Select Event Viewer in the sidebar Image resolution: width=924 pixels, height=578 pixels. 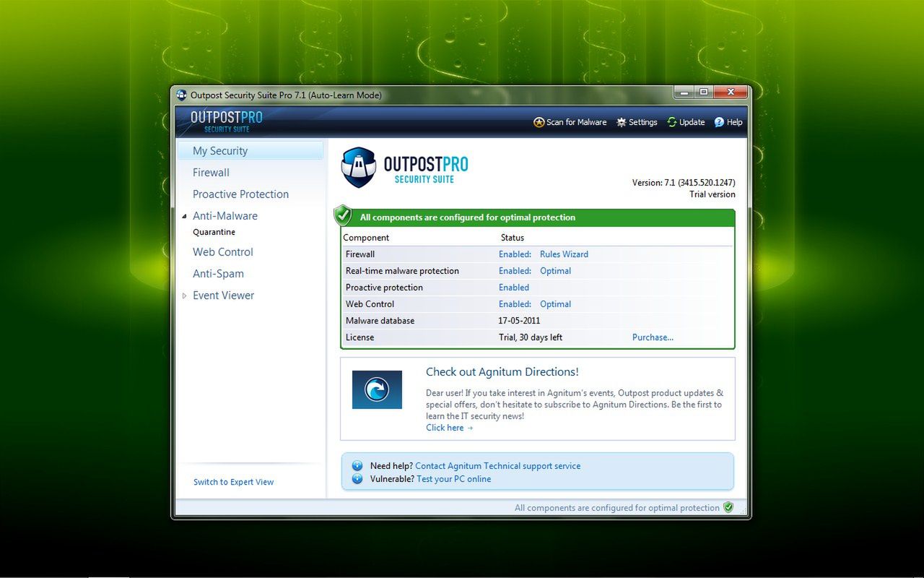[223, 296]
